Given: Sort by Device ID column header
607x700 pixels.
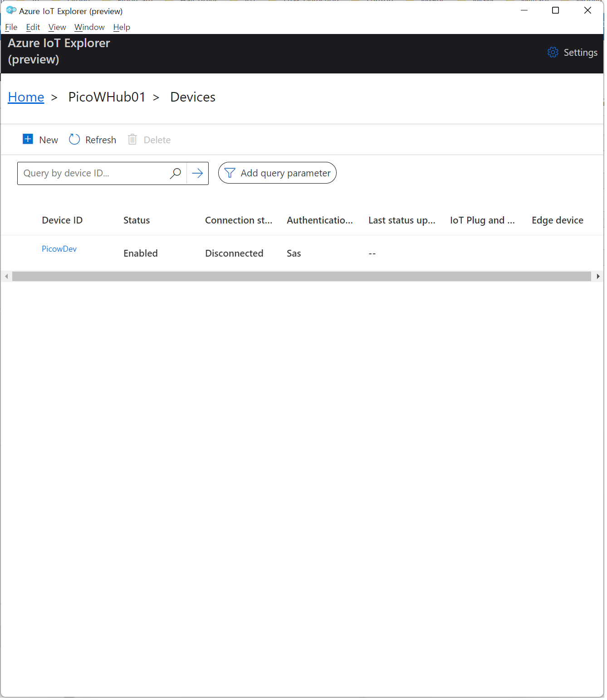Looking at the screenshot, I should 62,220.
